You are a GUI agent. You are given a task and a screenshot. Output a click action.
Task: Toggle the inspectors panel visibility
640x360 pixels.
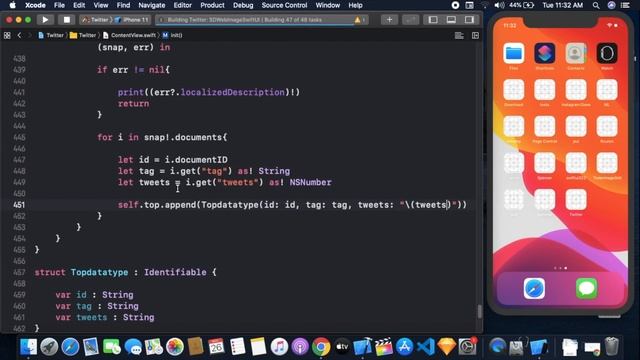coord(469,20)
